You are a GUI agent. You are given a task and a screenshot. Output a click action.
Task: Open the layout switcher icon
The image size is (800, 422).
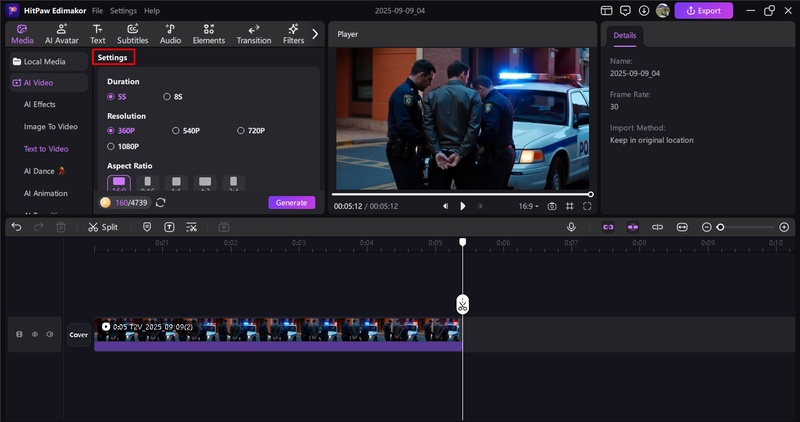point(606,11)
